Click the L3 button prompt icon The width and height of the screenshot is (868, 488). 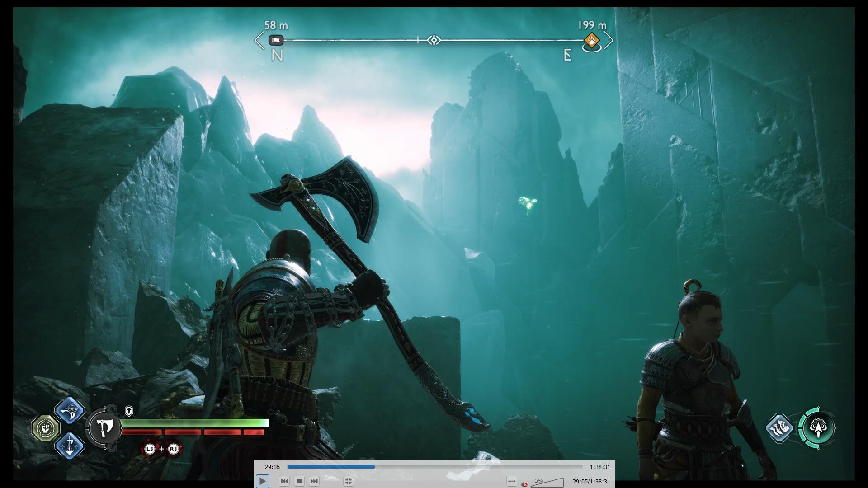click(149, 449)
